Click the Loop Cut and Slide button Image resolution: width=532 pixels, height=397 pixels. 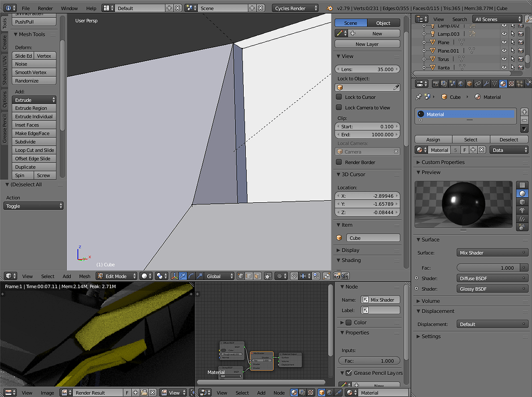click(x=34, y=150)
